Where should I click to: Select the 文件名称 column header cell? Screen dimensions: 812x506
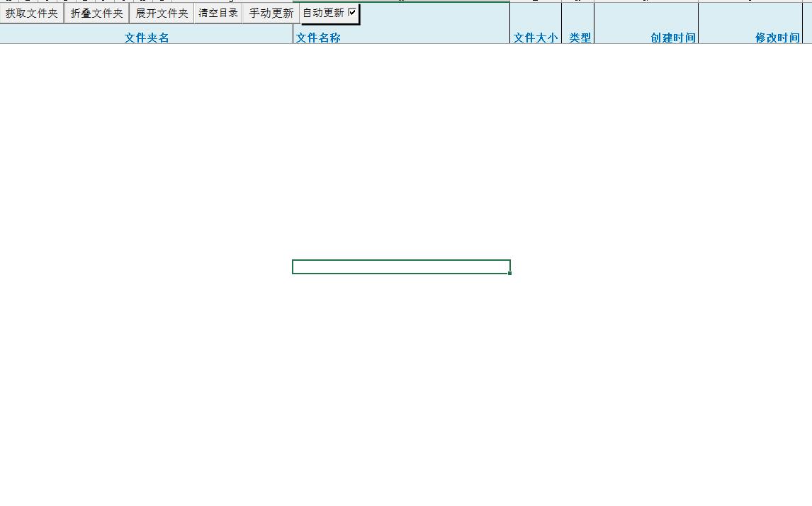[401, 38]
